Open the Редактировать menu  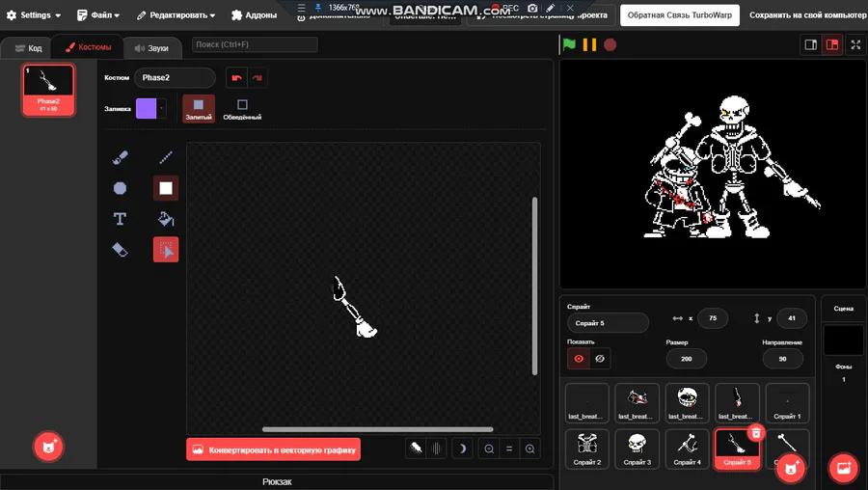pyautogui.click(x=176, y=14)
